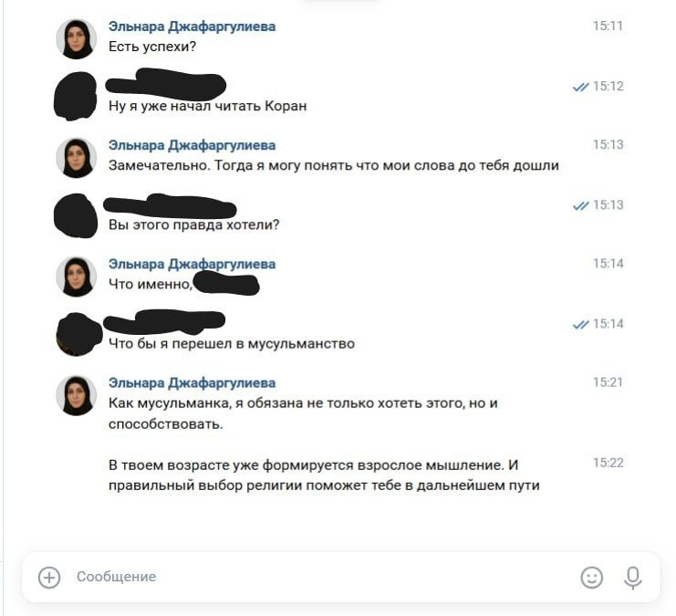676x616 pixels.
Task: Select message 'Что бы я перешел в мусульманство'
Action: (x=232, y=344)
